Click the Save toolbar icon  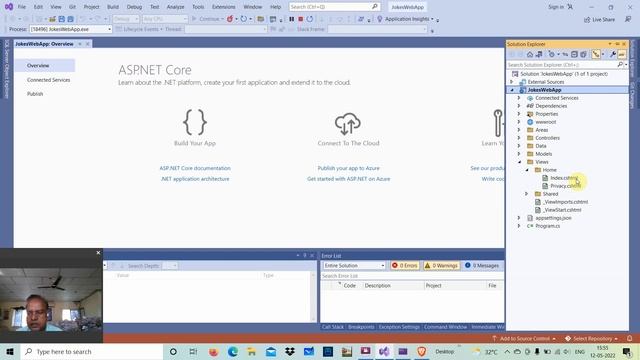(61, 19)
